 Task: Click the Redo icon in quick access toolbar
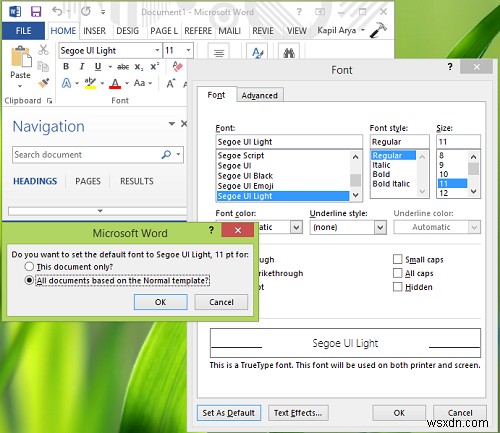pos(86,11)
